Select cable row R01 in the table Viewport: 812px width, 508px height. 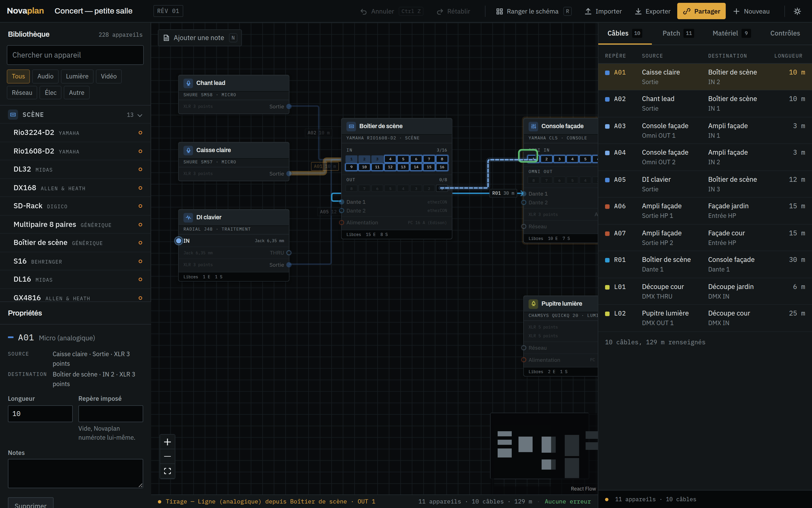click(x=705, y=264)
